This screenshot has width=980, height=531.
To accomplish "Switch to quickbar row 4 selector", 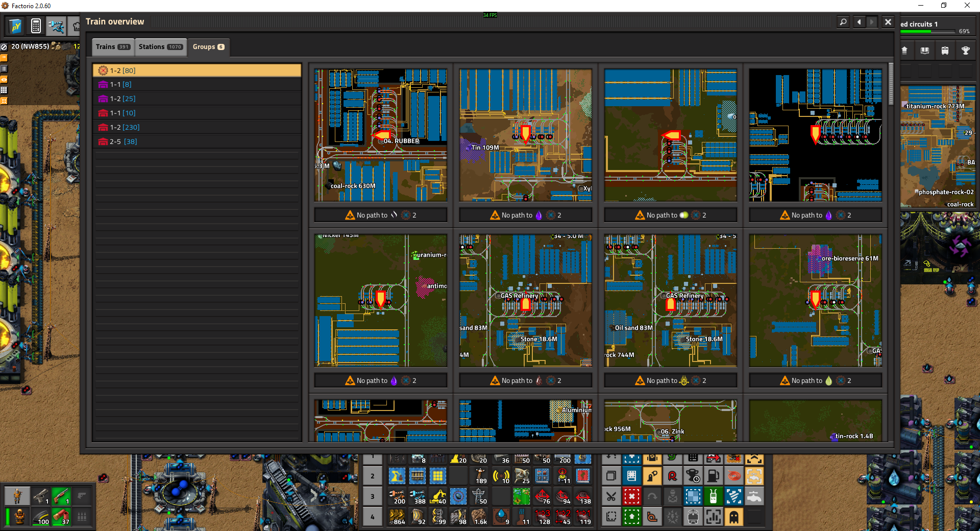I will point(373,517).
